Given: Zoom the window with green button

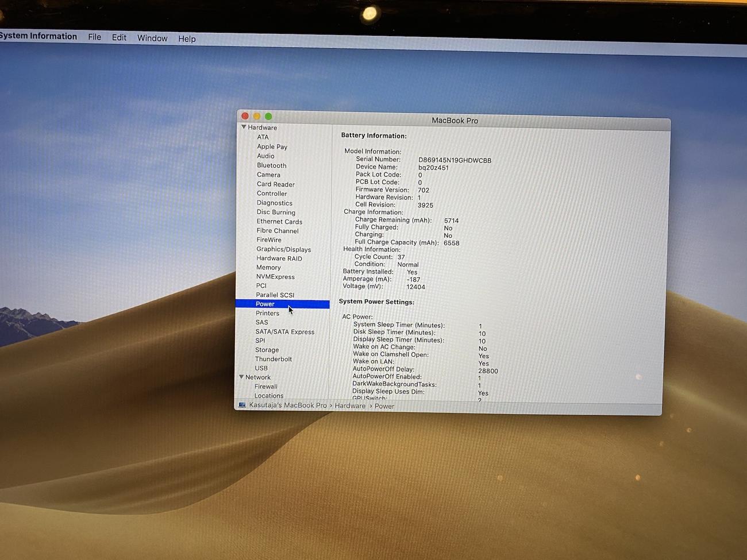Looking at the screenshot, I should pyautogui.click(x=268, y=117).
